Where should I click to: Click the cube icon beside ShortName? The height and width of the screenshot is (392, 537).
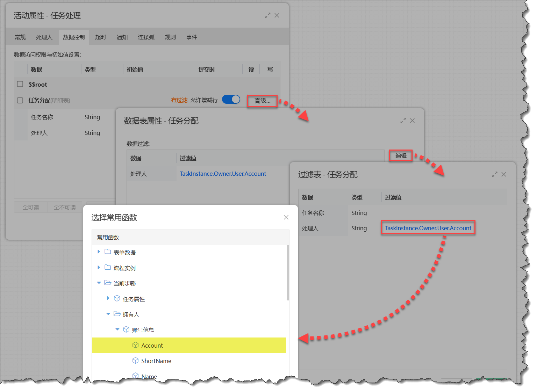tap(135, 361)
